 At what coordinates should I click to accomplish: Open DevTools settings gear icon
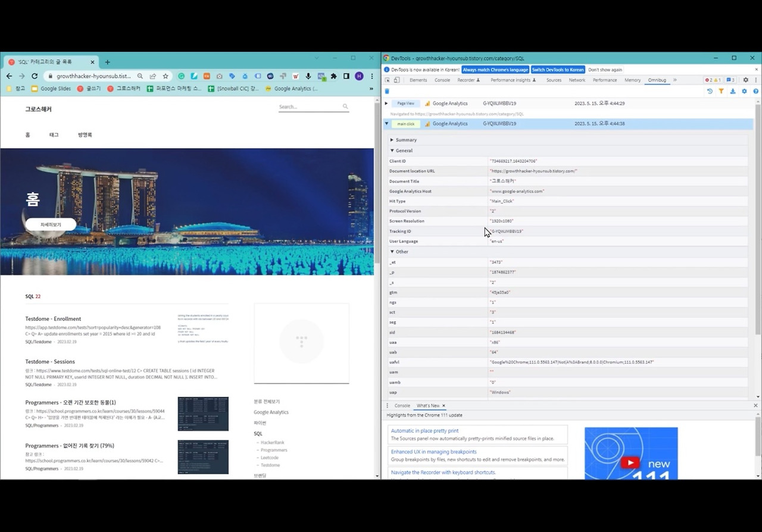click(745, 80)
